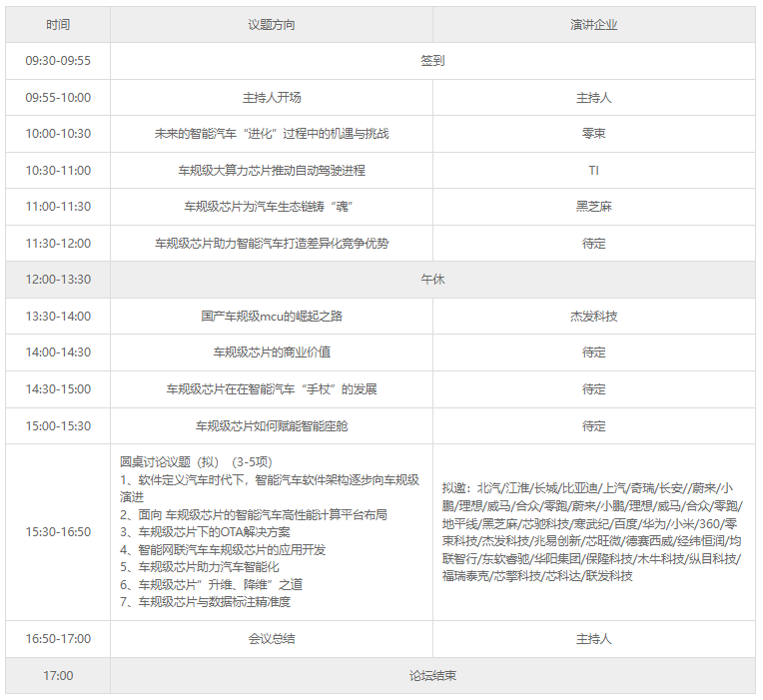Image resolution: width=763 pixels, height=700 pixels.
Task: Select the 10:30-11:00 time cell
Action: [x=58, y=171]
